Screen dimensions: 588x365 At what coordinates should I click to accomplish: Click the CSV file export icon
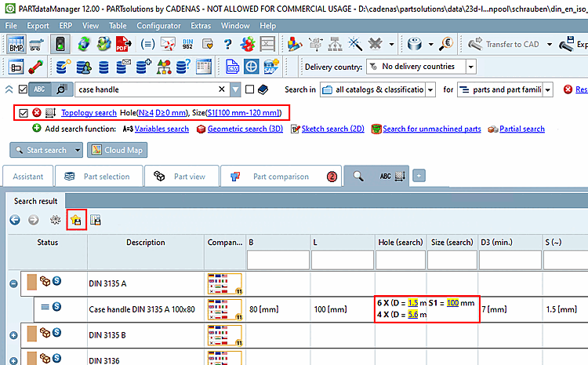[232, 67]
